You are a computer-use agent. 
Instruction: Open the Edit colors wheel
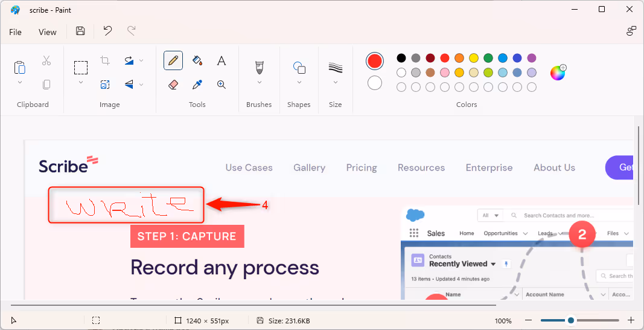point(558,73)
